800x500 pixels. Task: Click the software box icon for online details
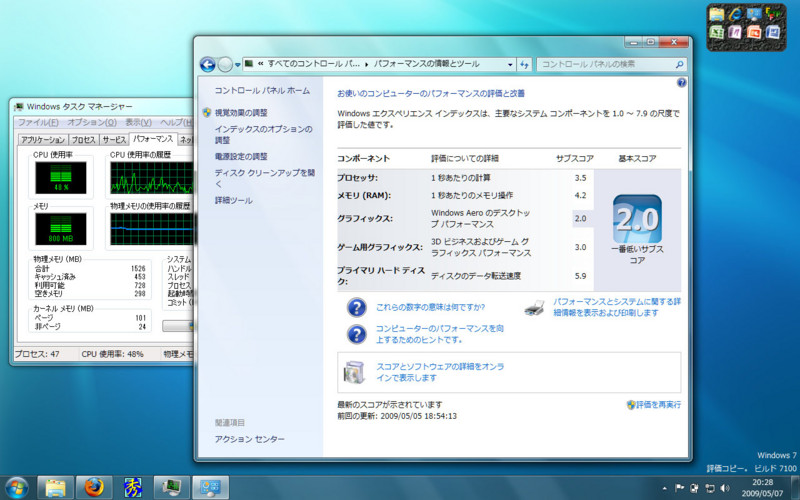point(354,372)
